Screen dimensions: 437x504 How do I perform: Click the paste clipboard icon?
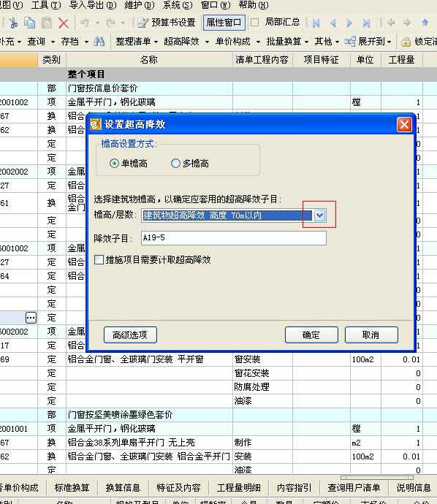click(x=47, y=23)
